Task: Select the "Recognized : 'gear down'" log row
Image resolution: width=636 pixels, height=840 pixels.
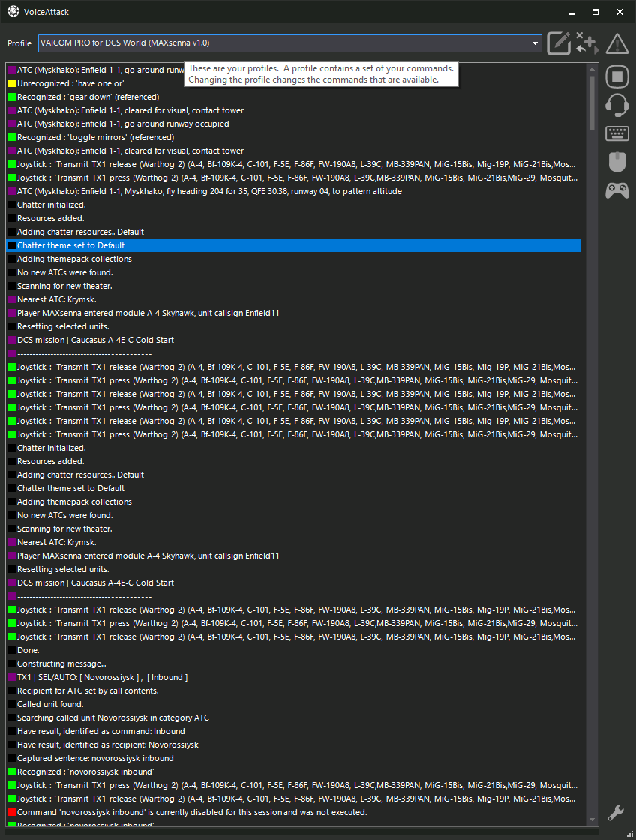Action: (293, 97)
